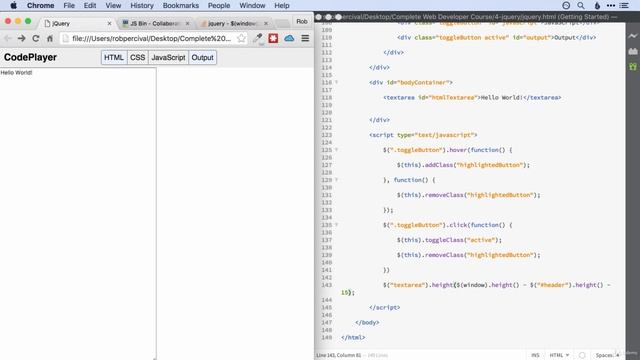640x360 pixels.
Task: Open Extension Manager in Brackets sidebar
Action: pyautogui.click(x=633, y=51)
